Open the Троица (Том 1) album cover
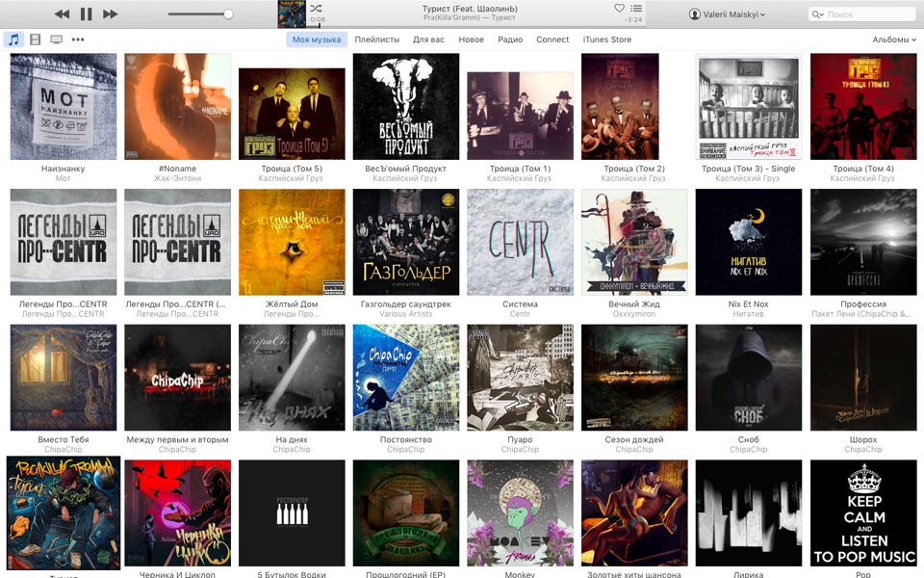This screenshot has width=924, height=578. [x=520, y=116]
